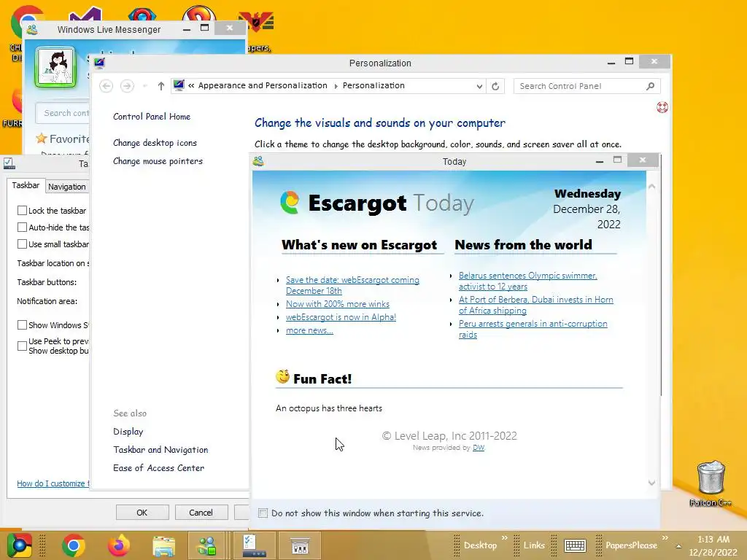Toggle Use Peek to preview checkbox

tap(22, 346)
